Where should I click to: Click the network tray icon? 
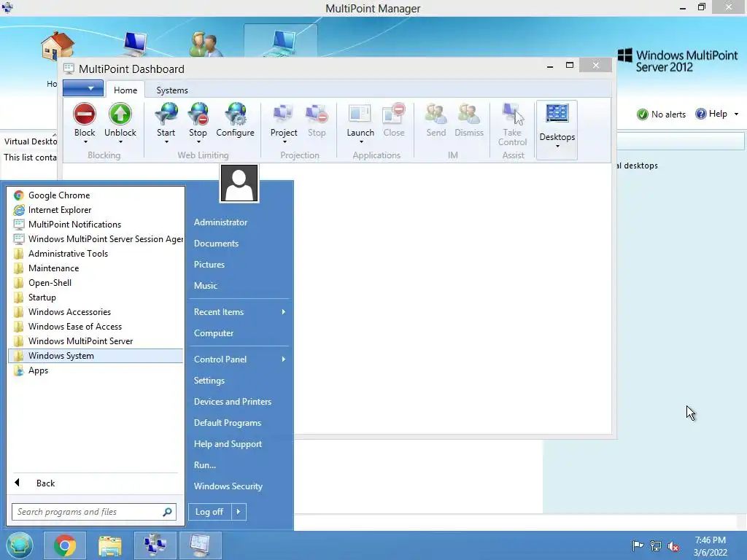click(x=656, y=546)
